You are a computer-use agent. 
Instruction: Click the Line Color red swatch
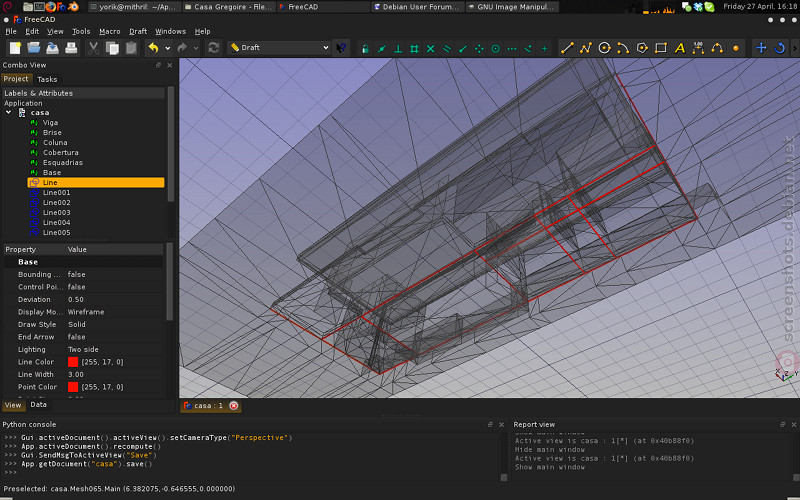point(73,362)
